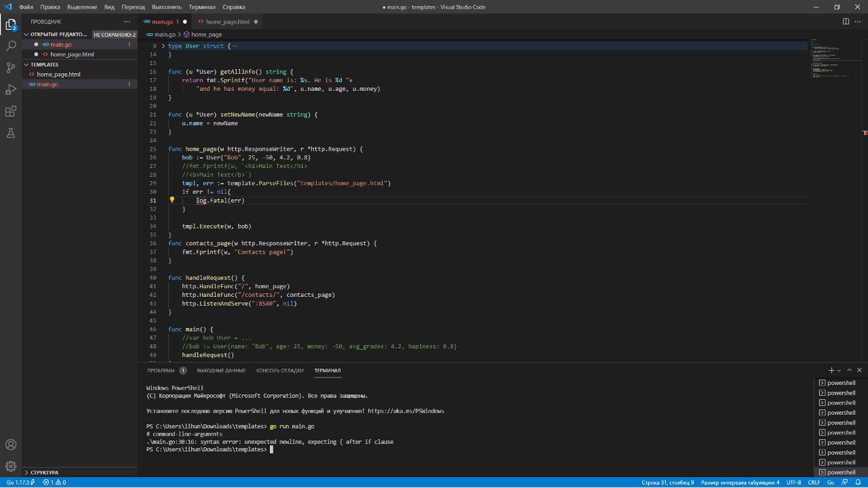Open the Extensions view
Image resolution: width=868 pixels, height=488 pixels.
point(11,111)
